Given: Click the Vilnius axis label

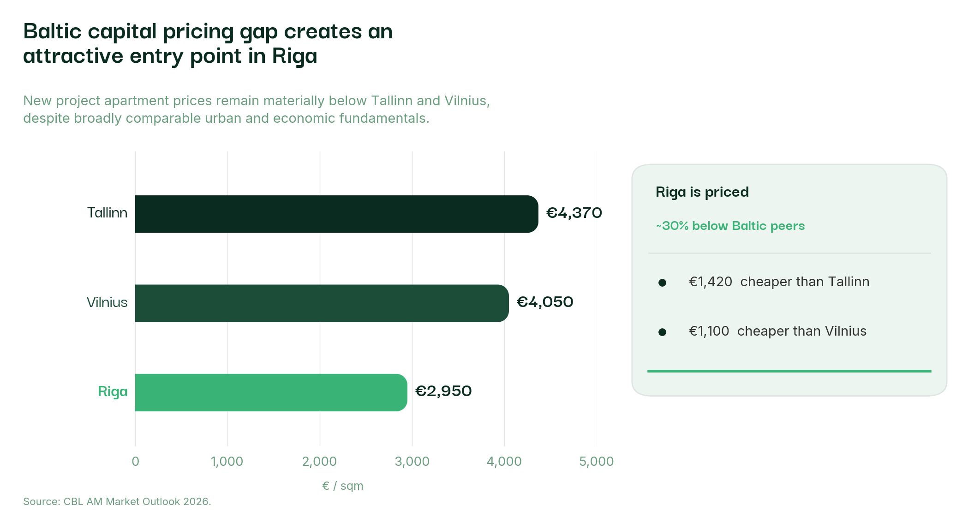Looking at the screenshot, I should [x=107, y=302].
